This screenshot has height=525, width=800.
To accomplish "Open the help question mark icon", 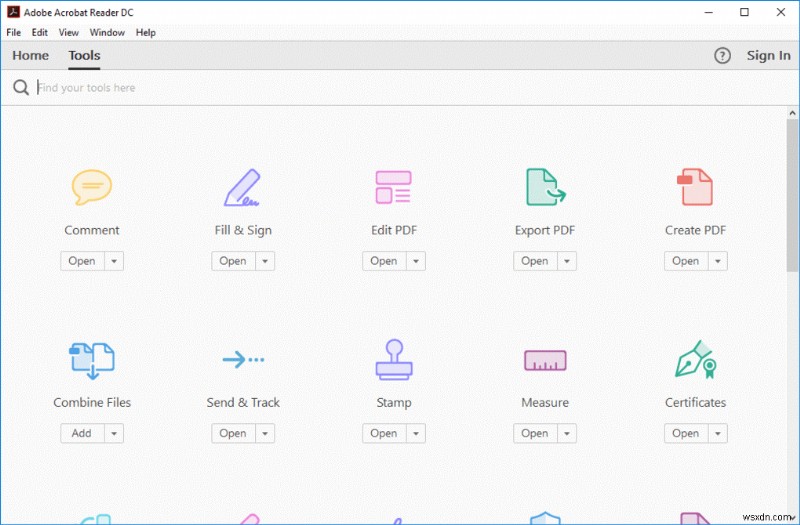I will coord(723,56).
